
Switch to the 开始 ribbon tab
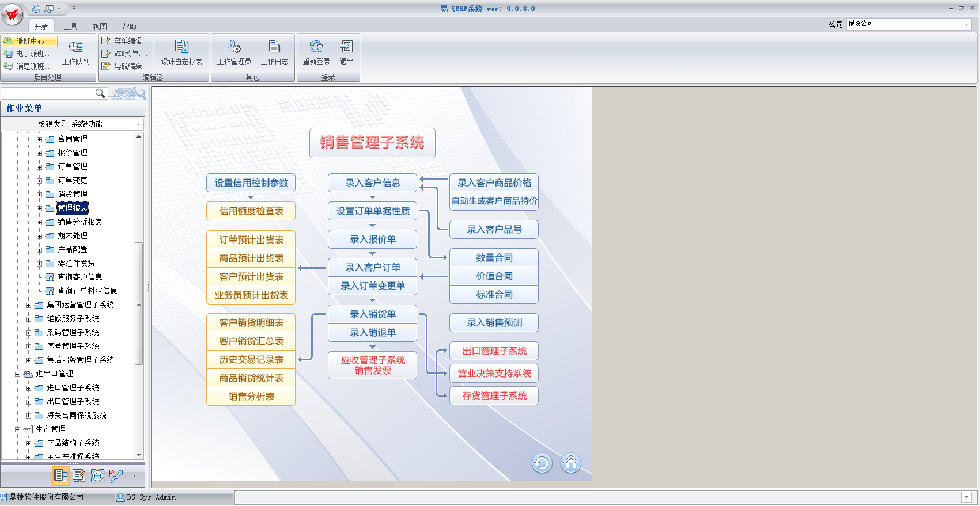[41, 26]
